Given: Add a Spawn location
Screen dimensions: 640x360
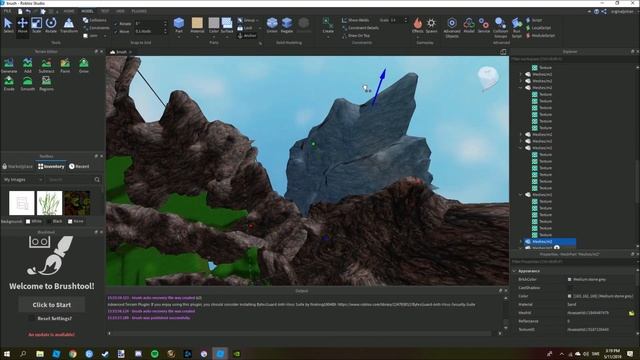Looking at the screenshot, I should coord(431,25).
